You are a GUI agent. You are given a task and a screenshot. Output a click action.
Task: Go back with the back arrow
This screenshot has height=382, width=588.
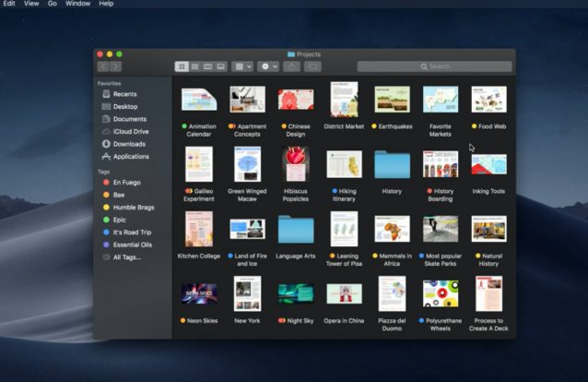click(103, 66)
